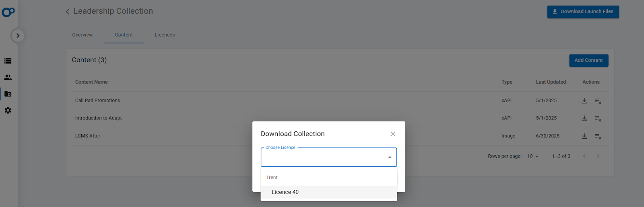This screenshot has width=644, height=207.
Task: Select Licence 40 from the list
Action: [x=285, y=192]
